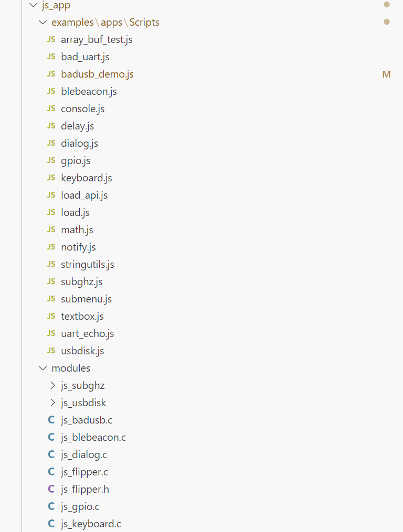The width and height of the screenshot is (403, 532).
Task: Click modified dot indicator on js_app folder
Action: (x=386, y=5)
